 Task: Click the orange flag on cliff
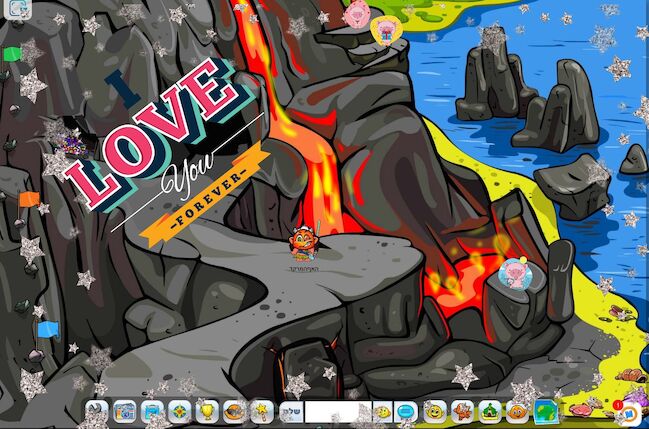[29, 200]
